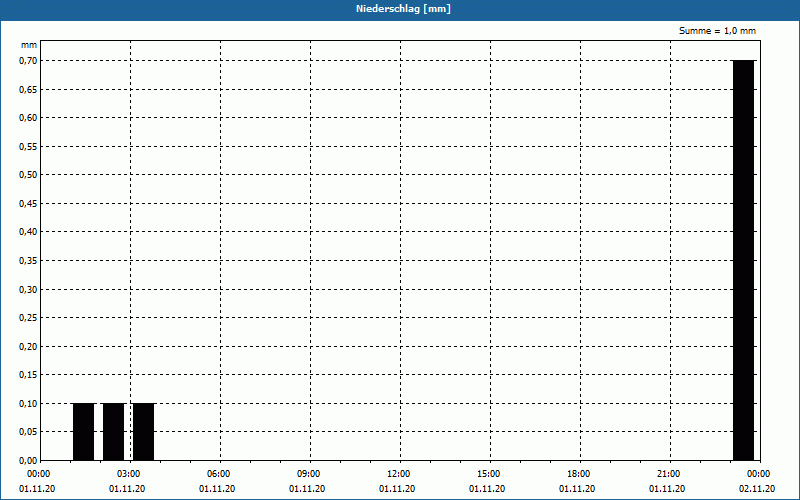Click the 0,05 y-axis value
Image resolution: width=800 pixels, height=500 pixels.
tap(28, 432)
